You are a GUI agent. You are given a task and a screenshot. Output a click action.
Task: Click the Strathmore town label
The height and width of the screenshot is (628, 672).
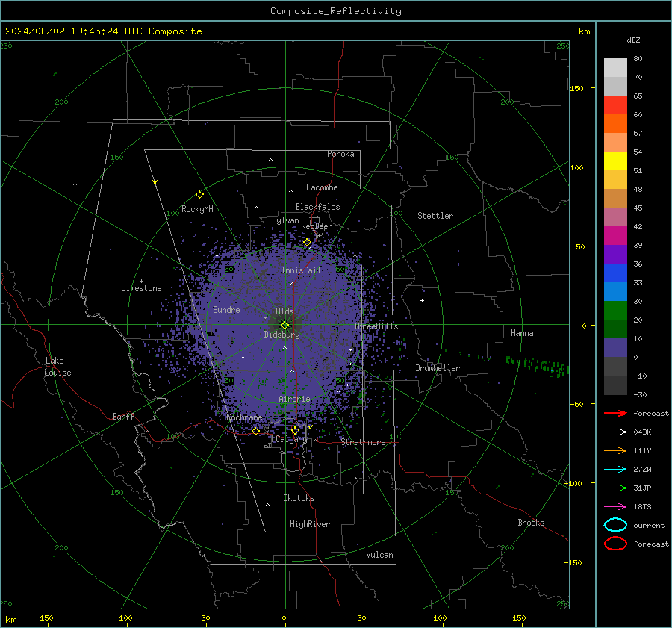[x=363, y=442]
